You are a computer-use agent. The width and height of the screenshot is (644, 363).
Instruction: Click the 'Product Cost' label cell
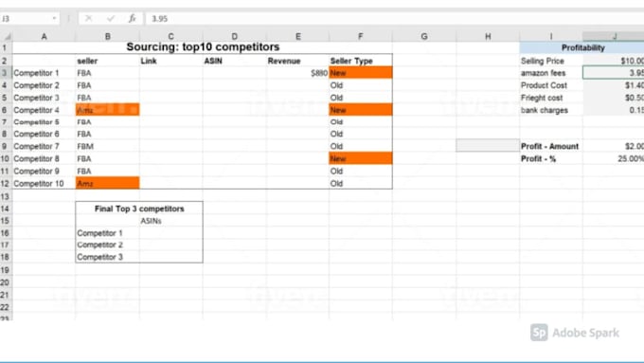(x=551, y=85)
